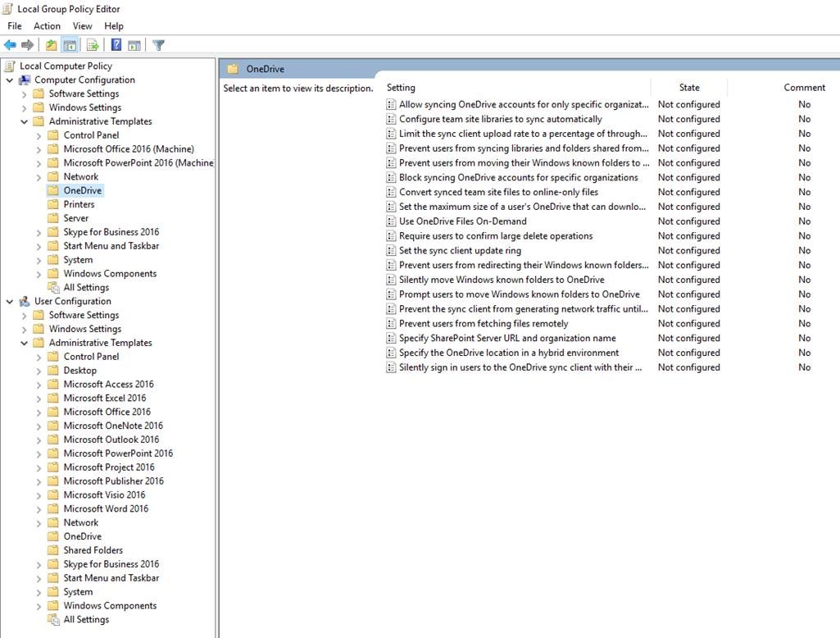Viewport: 840px width, 638px height.
Task: Click the All Settings icon under User Configuration
Action: (53, 619)
